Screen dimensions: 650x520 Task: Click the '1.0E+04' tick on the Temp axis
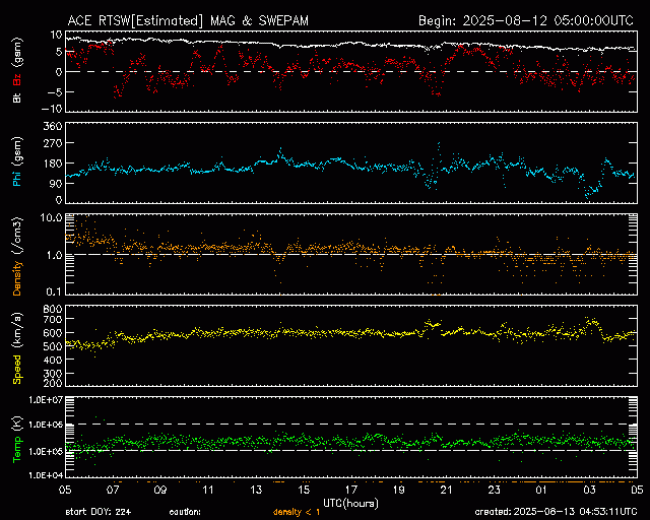coord(46,475)
